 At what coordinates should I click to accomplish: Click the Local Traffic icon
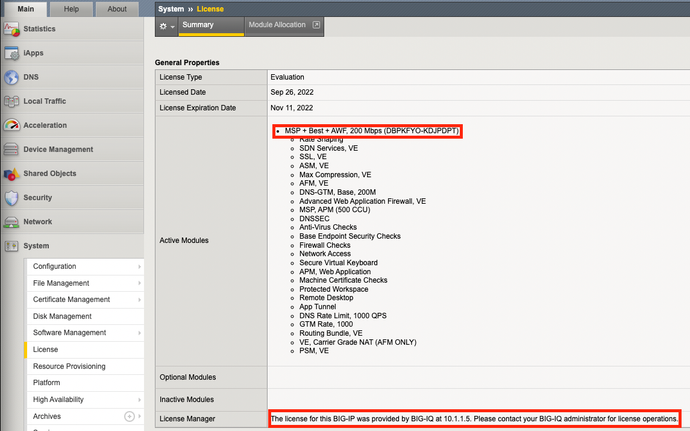click(x=12, y=101)
